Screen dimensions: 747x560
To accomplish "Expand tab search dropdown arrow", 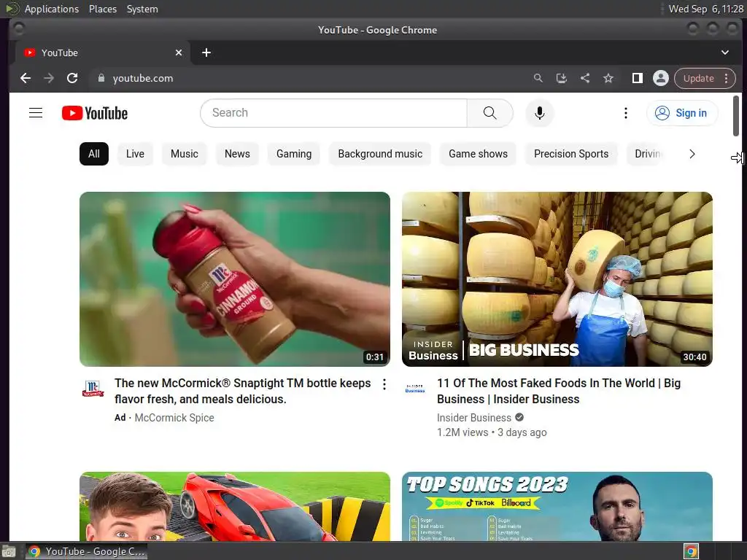I will (x=724, y=52).
